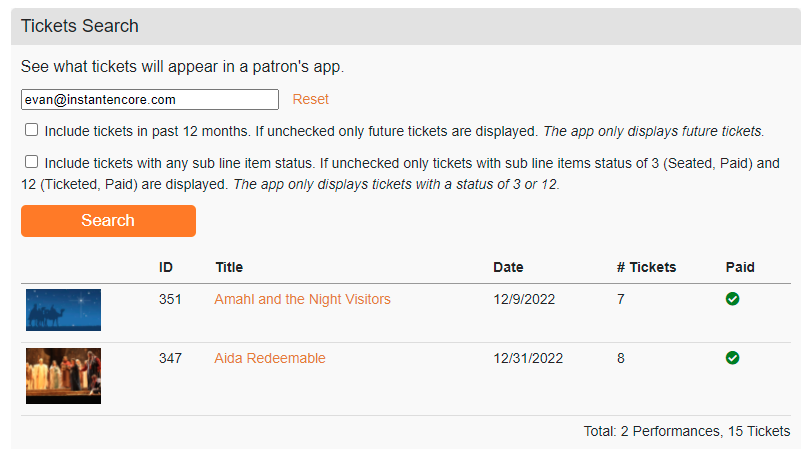The height and width of the screenshot is (449, 806).
Task: Select the 12/31/2022 date cell
Action: [528, 358]
